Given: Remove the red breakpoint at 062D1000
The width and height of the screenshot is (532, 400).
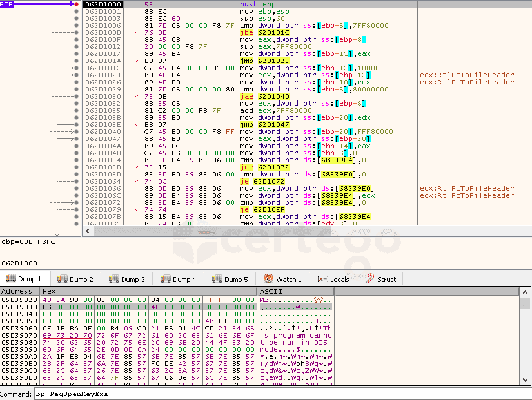Looking at the screenshot, I should (77, 5).
